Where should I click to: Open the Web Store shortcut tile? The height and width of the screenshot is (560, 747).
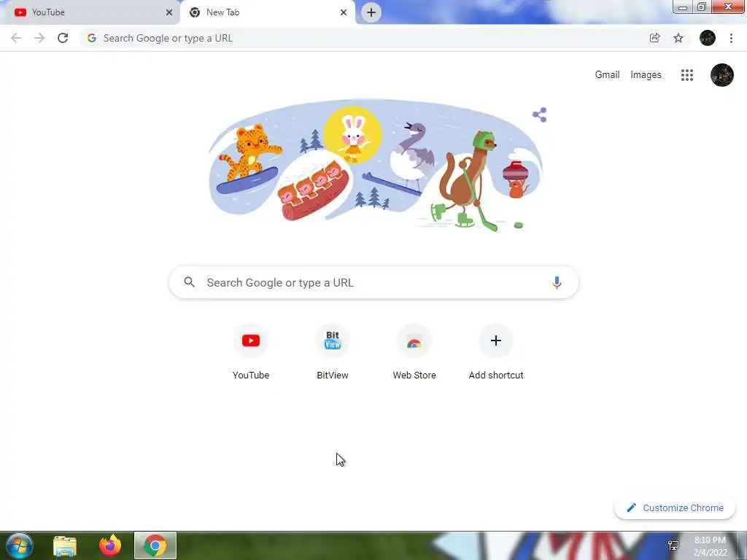coord(414,352)
